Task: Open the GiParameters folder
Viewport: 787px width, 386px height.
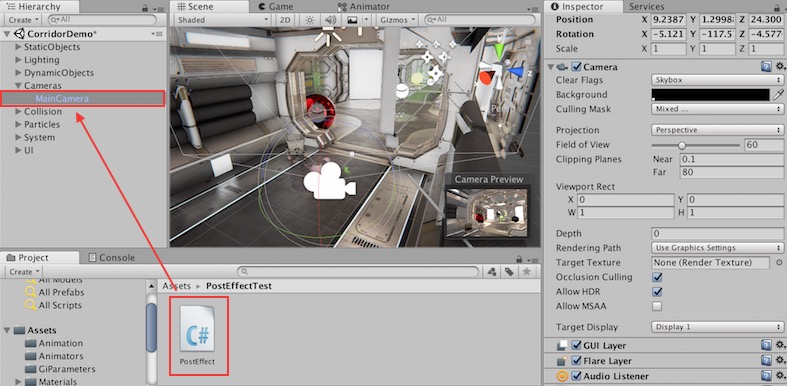Action: [x=60, y=369]
